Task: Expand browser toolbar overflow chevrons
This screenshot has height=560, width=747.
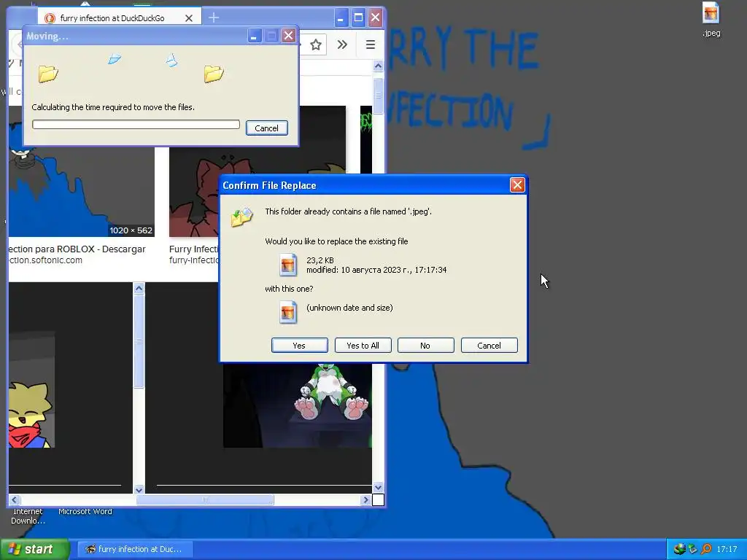Action: pyautogui.click(x=342, y=44)
